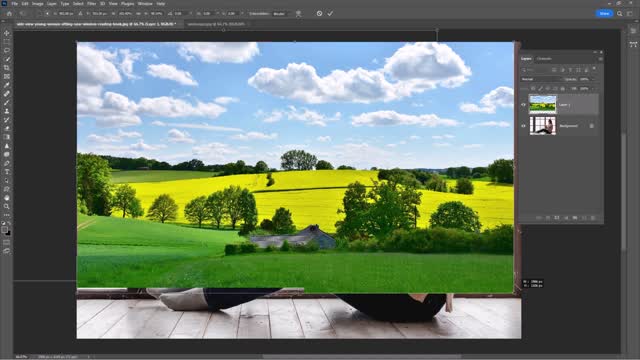Select the Rectangular Marquee tool
640x360 pixels.
(x=7, y=42)
